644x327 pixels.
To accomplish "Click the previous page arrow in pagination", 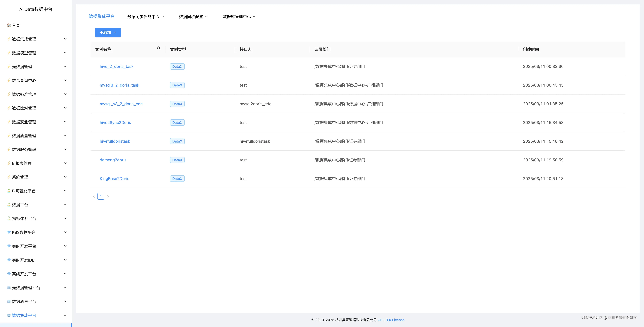I will coord(94,196).
